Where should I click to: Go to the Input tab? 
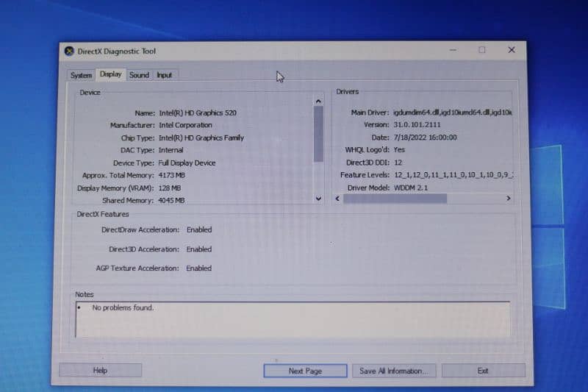164,75
